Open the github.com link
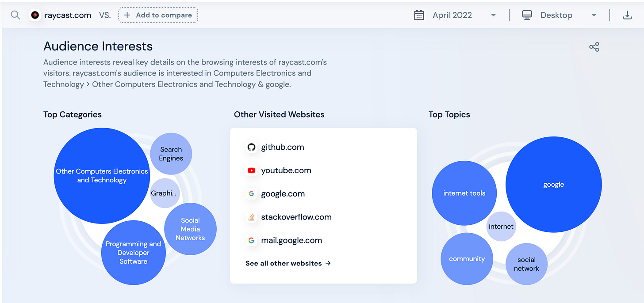The height and width of the screenshot is (303, 644). tap(283, 147)
